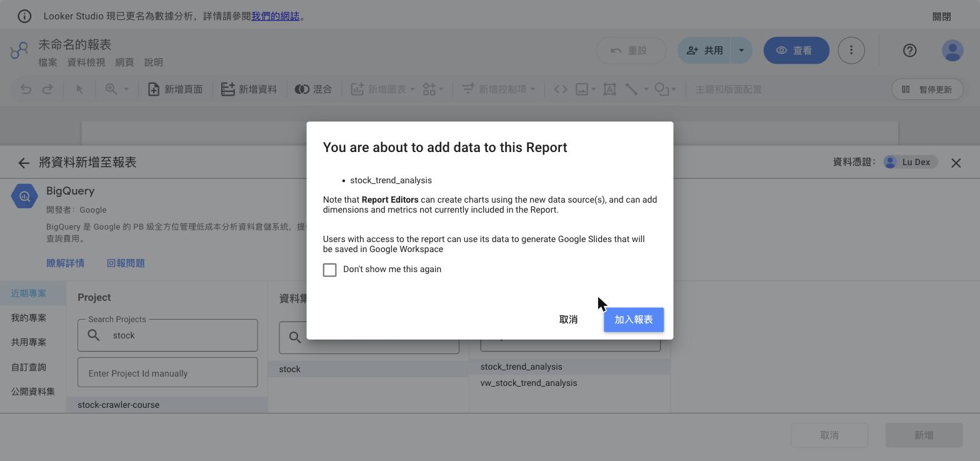The image size is (980, 461).
Task: Click 取消 at the add data panel bottom
Action: [x=829, y=435]
